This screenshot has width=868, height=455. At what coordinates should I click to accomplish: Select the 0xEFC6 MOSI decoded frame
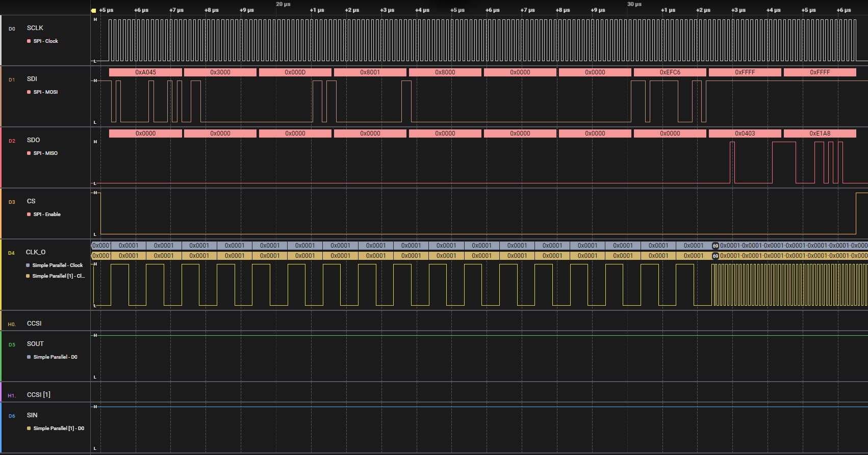pyautogui.click(x=670, y=72)
